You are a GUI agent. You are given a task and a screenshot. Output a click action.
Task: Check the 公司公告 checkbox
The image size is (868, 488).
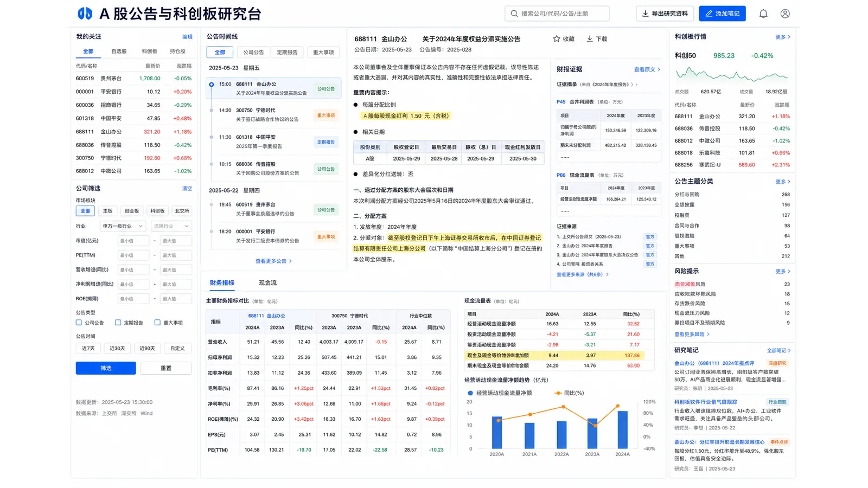tap(79, 323)
